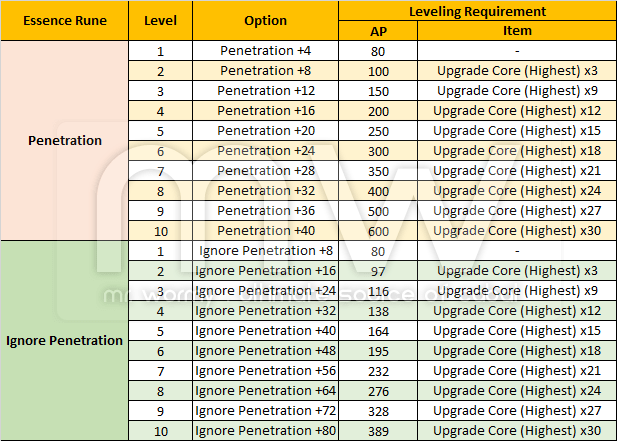Screen dimensions: 617x441
Task: Select the "Penetration +20" option cell
Action: point(265,130)
